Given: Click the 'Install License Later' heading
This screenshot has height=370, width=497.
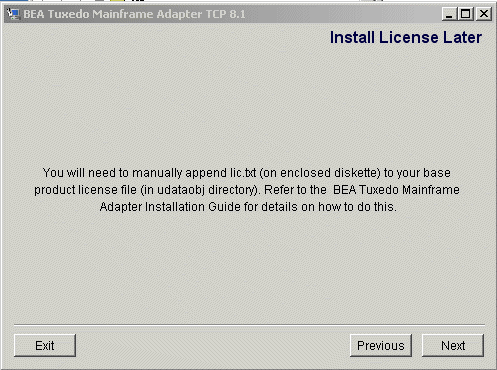Looking at the screenshot, I should pos(406,37).
